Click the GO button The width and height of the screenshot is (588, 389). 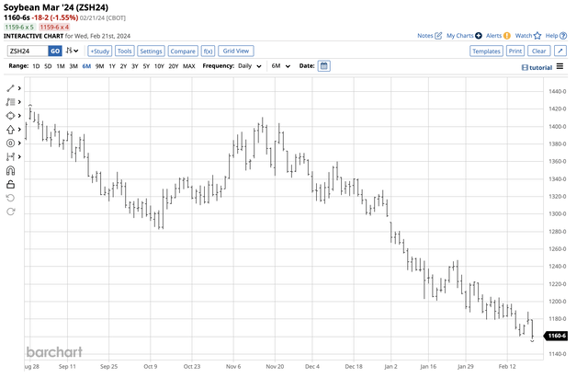click(55, 51)
